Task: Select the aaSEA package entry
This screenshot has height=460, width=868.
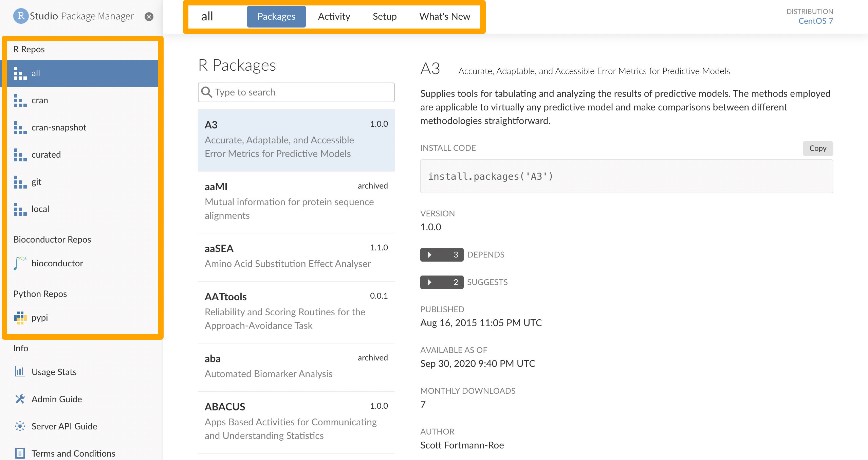Action: 296,257
